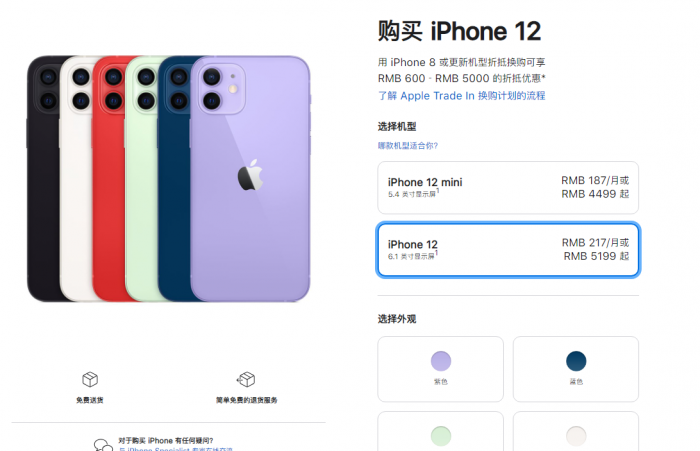Click the black iPhone in the lineup
This screenshot has width=700, height=451.
[x=42, y=179]
